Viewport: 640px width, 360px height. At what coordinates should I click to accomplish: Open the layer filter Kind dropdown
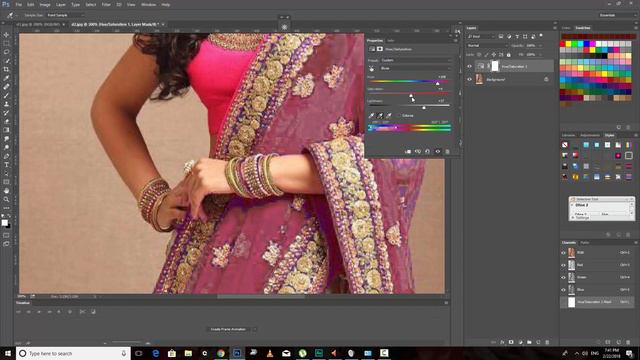click(481, 36)
